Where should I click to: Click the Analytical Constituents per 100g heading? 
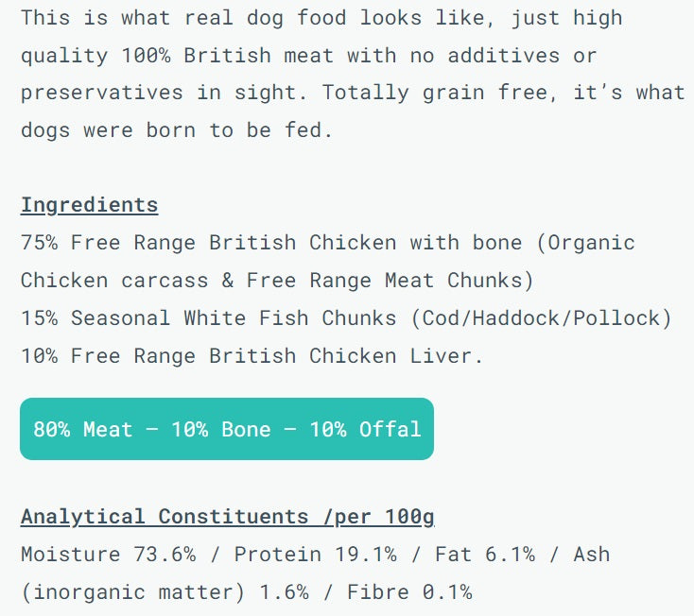(x=227, y=517)
